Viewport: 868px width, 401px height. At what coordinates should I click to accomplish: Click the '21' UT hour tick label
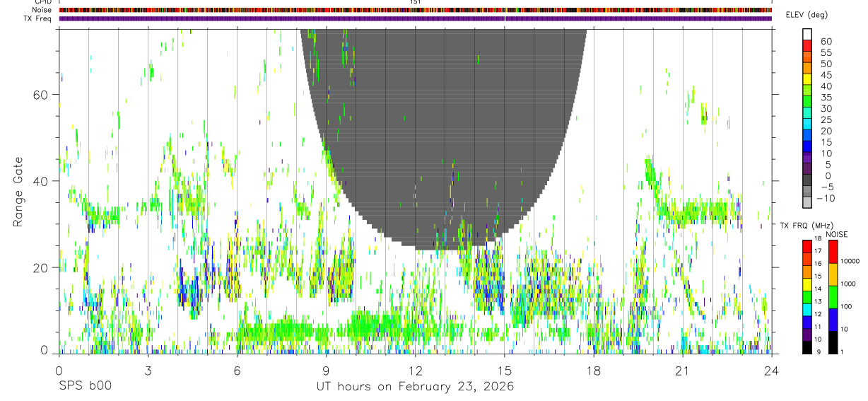tap(682, 370)
